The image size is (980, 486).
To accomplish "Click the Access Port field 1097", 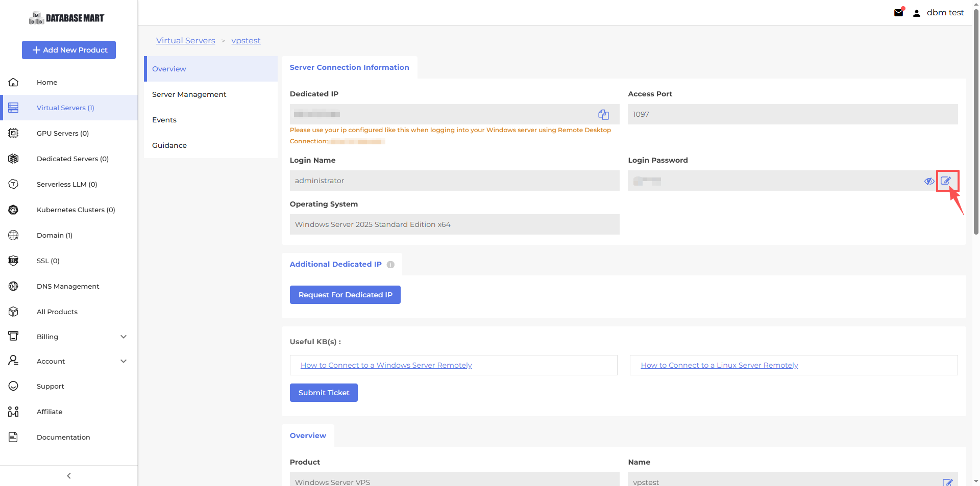I will [793, 114].
